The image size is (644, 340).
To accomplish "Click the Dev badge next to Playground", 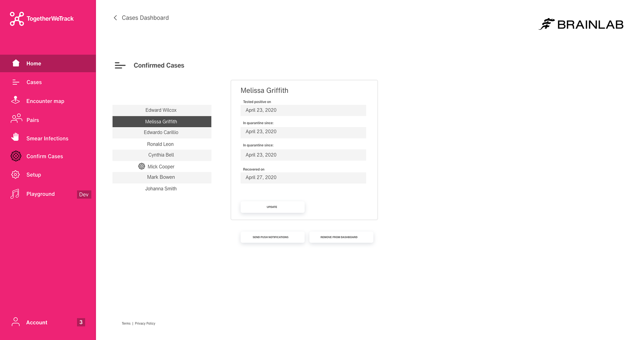I will click(x=84, y=194).
